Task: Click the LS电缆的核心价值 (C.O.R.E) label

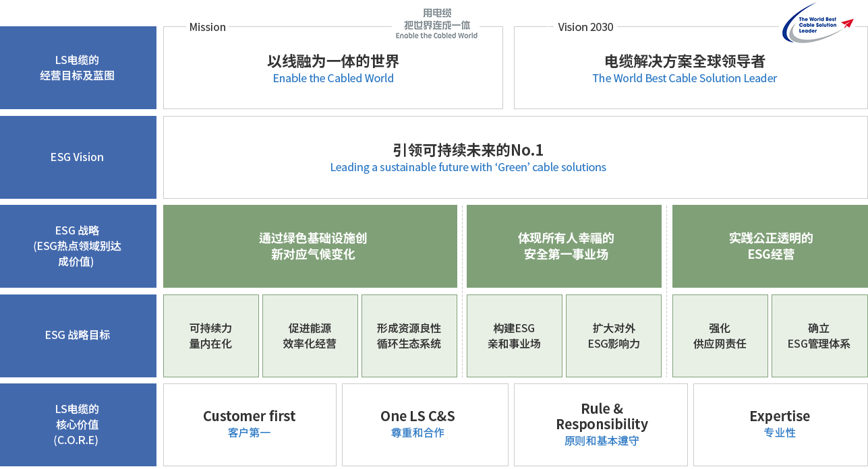Action: pos(78,425)
